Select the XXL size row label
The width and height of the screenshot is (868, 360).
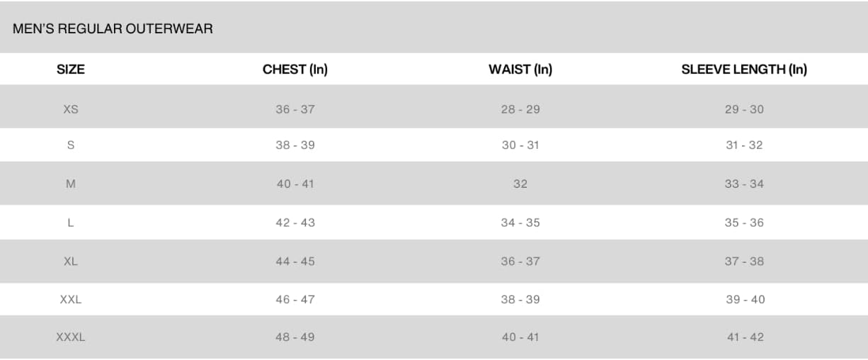coord(71,299)
